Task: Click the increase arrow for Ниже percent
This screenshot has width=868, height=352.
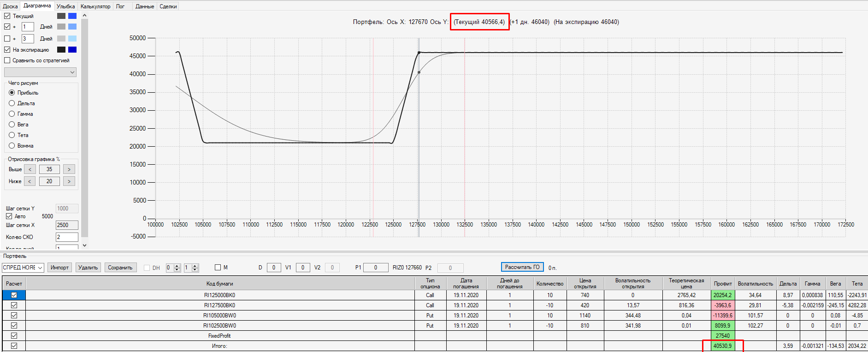Action: tap(69, 181)
